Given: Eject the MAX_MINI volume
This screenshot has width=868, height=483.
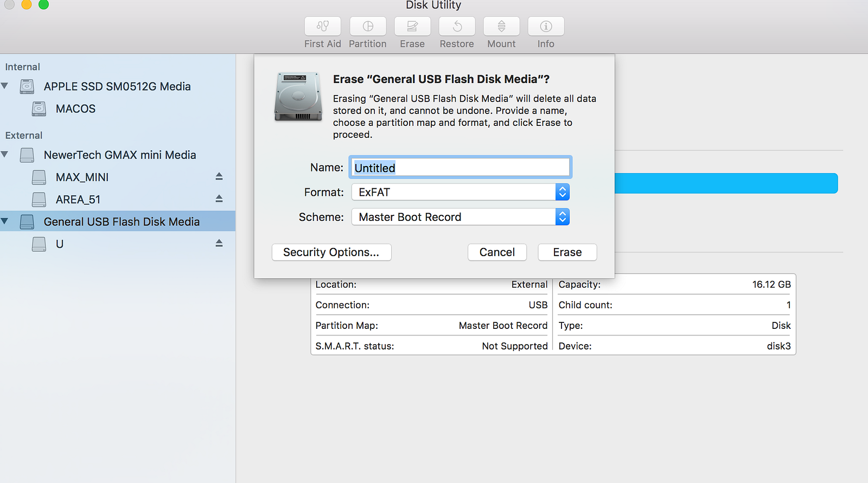Looking at the screenshot, I should point(219,176).
